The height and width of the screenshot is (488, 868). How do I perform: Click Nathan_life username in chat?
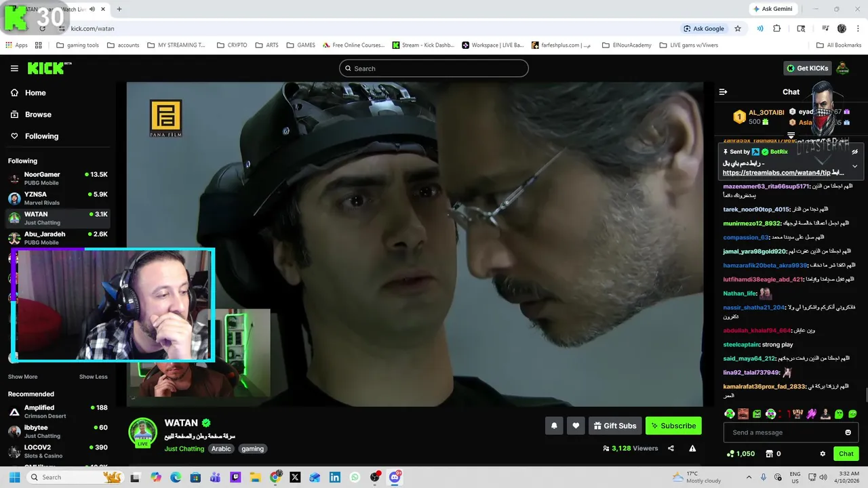740,293
